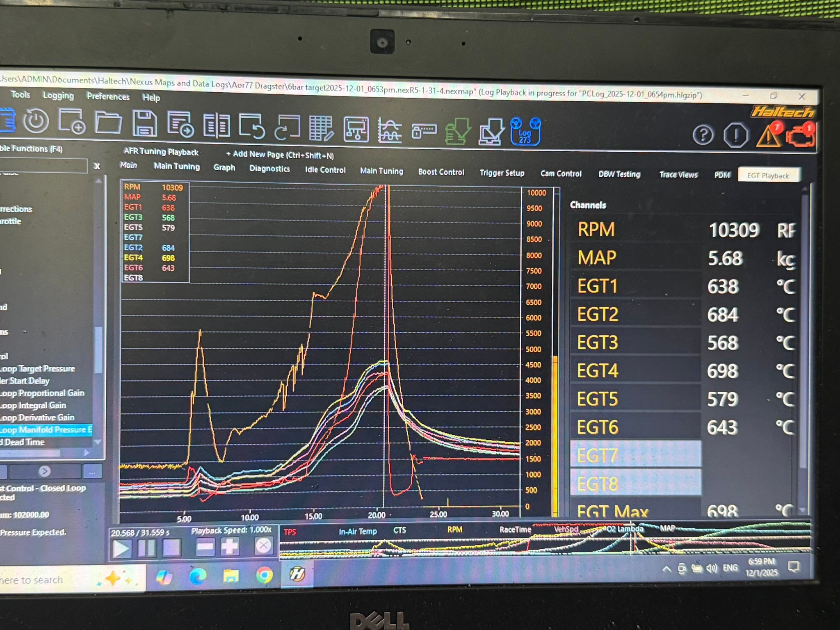Open the help question mark icon
Viewport: 840px width, 630px height.
703,135
